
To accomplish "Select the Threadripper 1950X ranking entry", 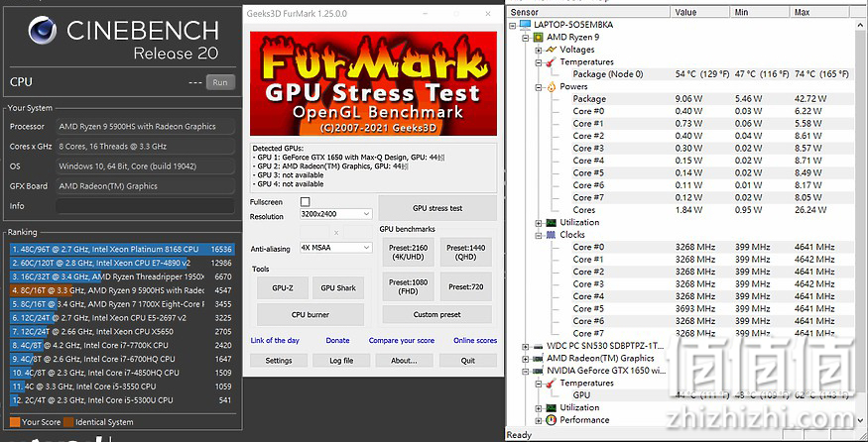I will [x=122, y=276].
